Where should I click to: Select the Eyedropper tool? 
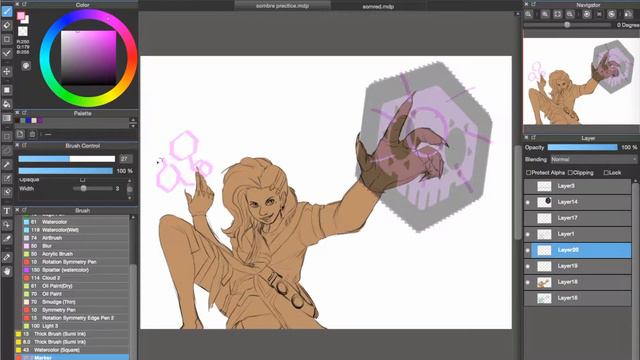(7, 239)
